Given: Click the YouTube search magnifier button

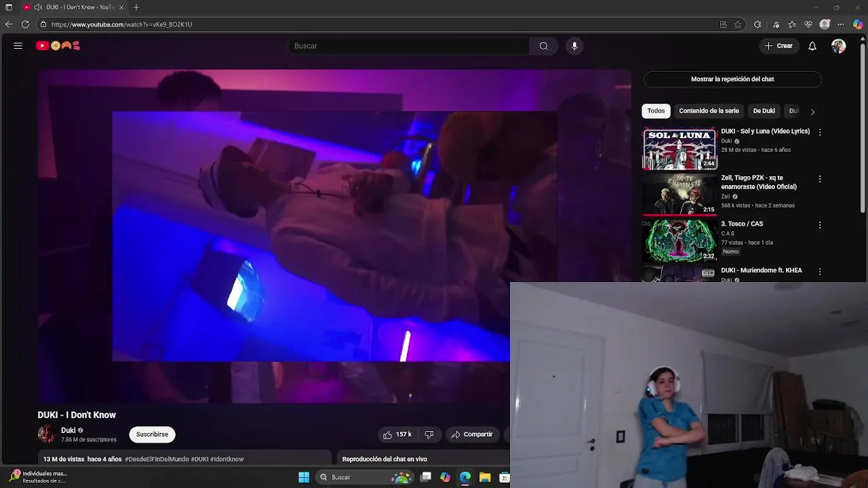Looking at the screenshot, I should click(x=544, y=46).
